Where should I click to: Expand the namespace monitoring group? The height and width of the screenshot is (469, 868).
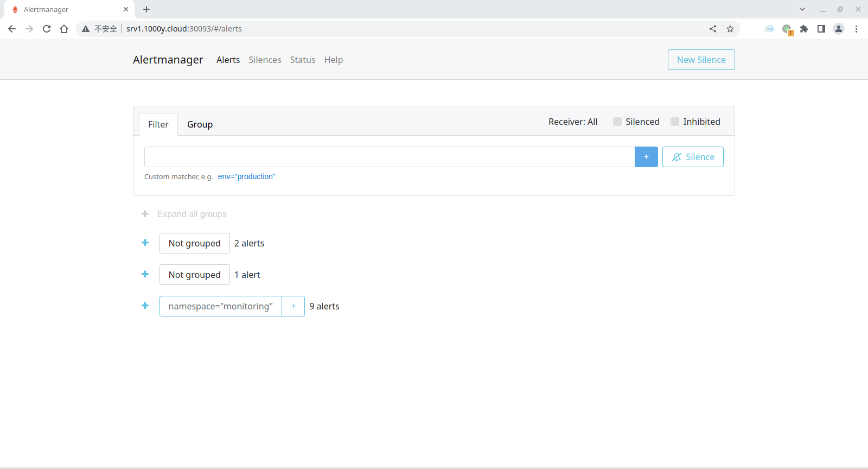[145, 306]
